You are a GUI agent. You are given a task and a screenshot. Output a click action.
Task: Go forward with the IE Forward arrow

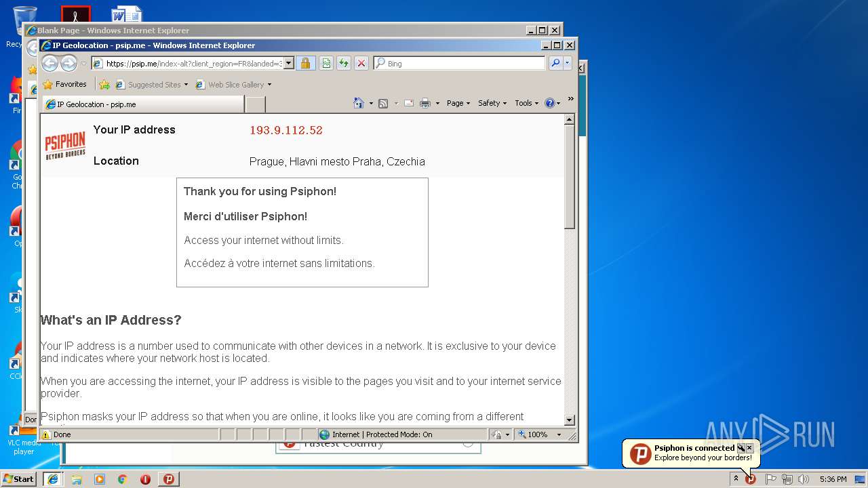point(68,63)
